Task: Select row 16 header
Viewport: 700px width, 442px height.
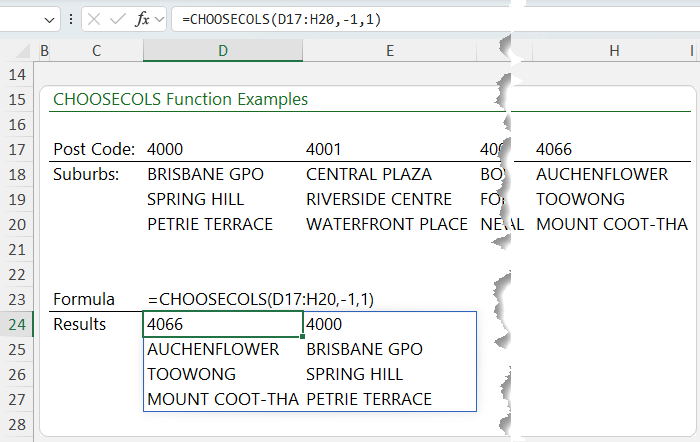Action: pos(17,124)
